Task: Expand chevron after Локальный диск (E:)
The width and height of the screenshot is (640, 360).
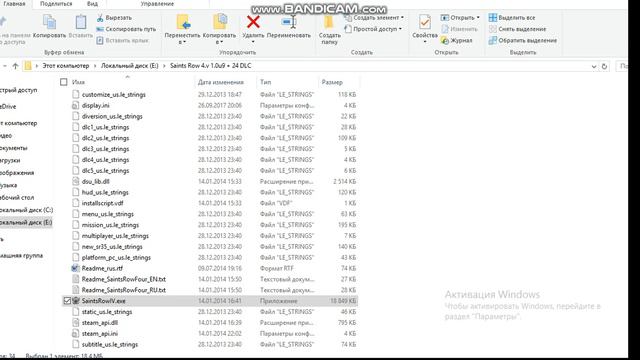Action: coord(164,66)
